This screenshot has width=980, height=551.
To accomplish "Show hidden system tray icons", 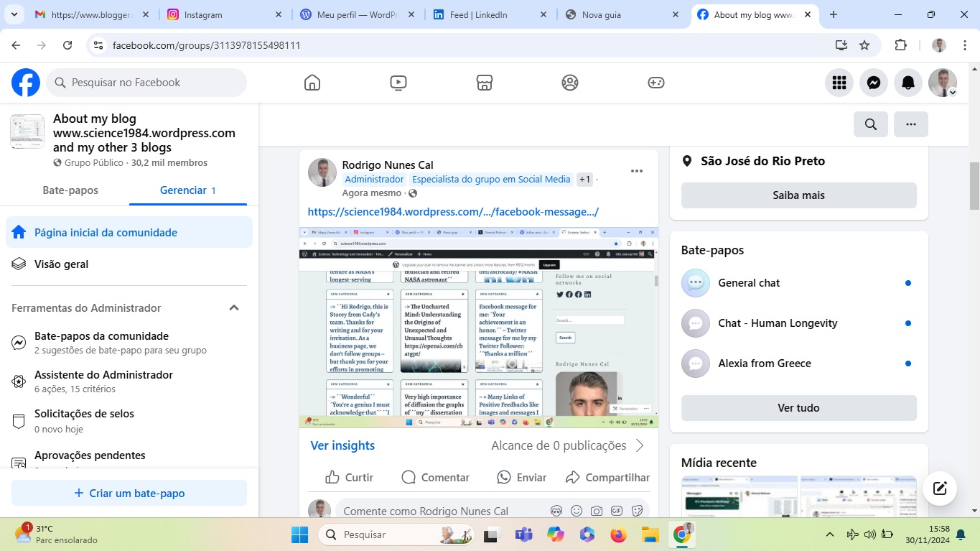I will (830, 534).
